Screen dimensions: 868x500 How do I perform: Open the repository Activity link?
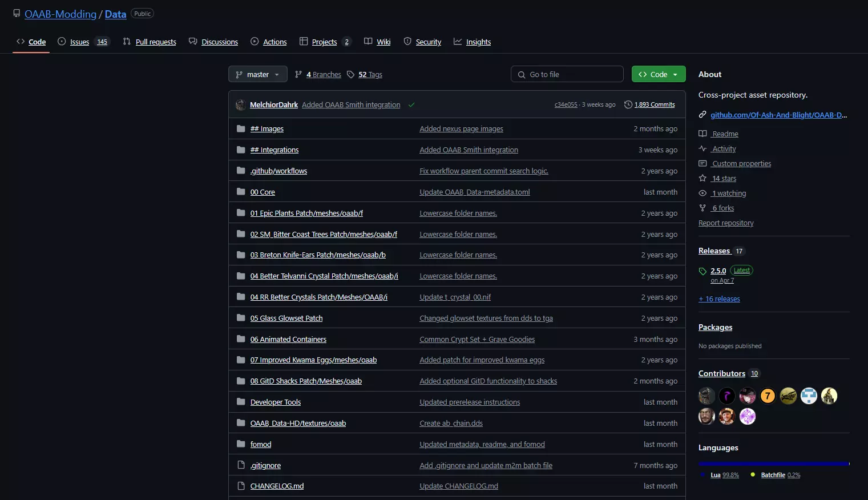(724, 149)
